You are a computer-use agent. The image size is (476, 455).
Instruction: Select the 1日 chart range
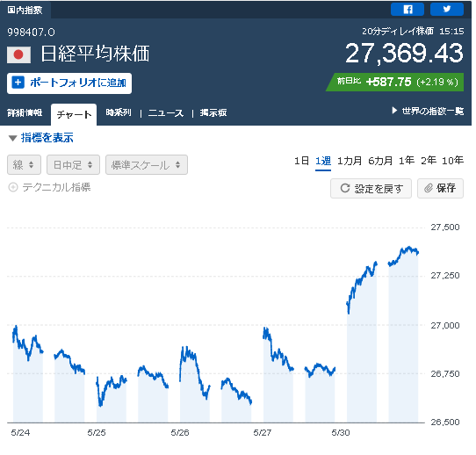click(x=301, y=161)
